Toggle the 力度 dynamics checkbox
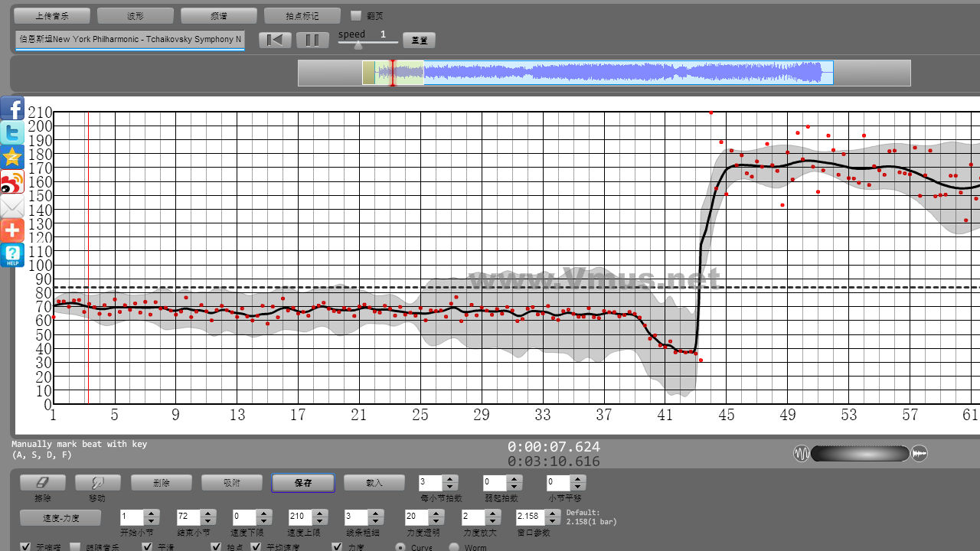This screenshot has height=551, width=980. click(x=337, y=547)
